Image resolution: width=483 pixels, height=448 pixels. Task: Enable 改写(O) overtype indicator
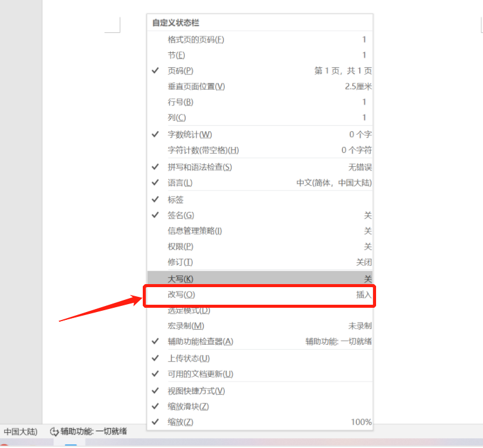click(x=259, y=295)
